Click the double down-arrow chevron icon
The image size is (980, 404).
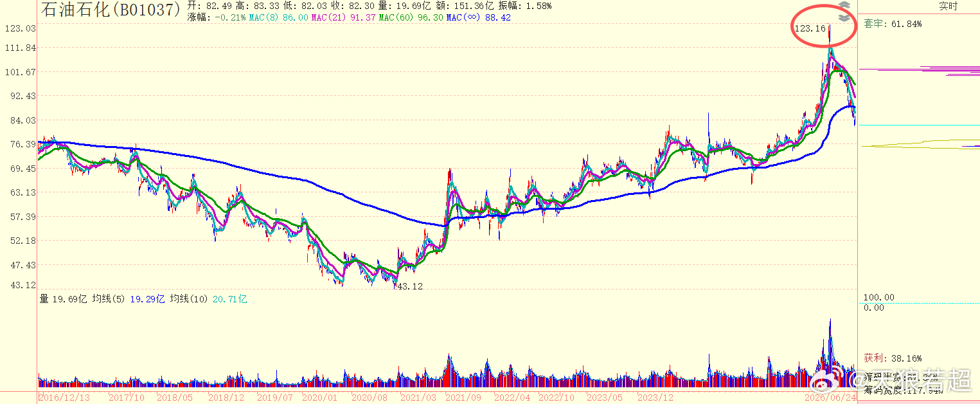tap(844, 17)
